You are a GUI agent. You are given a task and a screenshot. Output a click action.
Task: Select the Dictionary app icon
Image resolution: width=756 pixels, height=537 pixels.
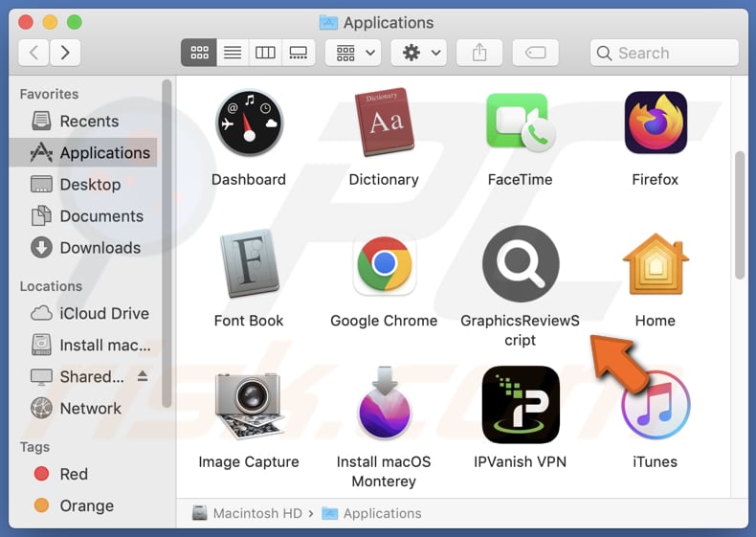[x=384, y=123]
